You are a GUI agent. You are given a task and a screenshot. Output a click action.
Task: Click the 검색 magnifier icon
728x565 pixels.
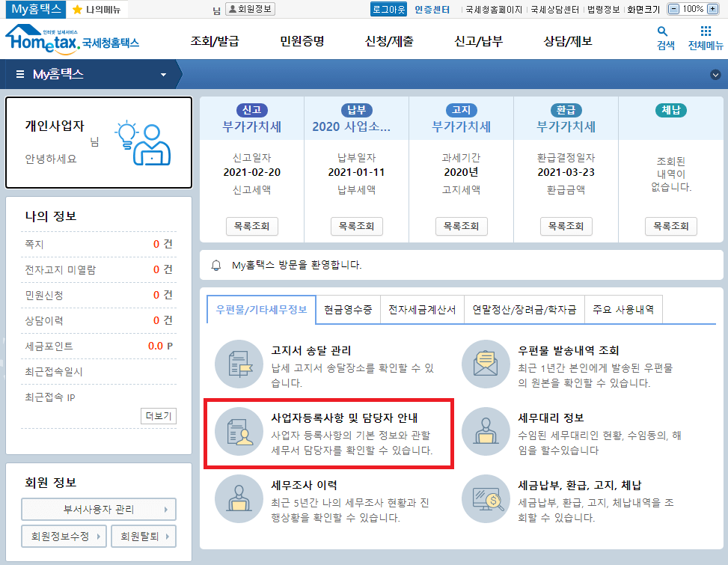point(664,31)
